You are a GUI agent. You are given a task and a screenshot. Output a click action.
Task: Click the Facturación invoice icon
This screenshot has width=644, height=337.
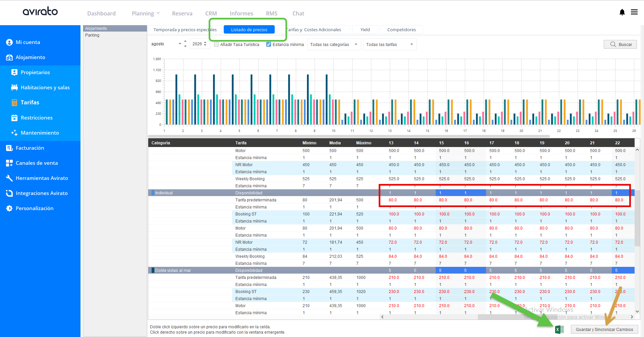[9, 148]
